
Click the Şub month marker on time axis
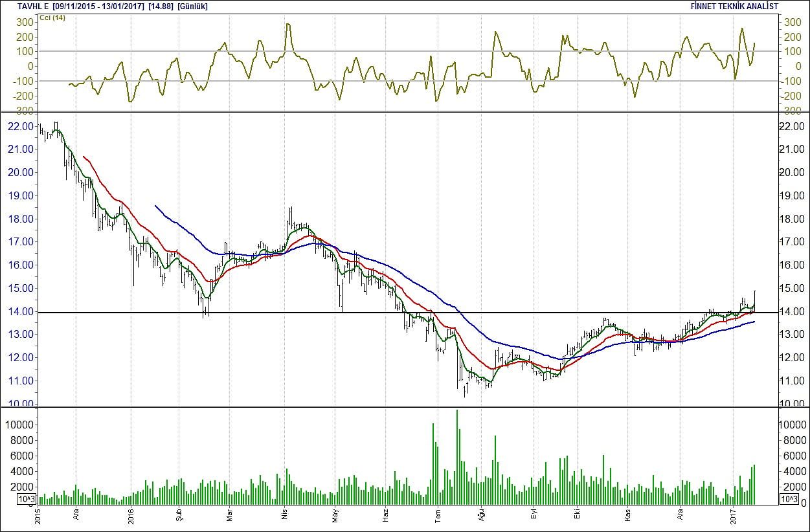pyautogui.click(x=177, y=516)
